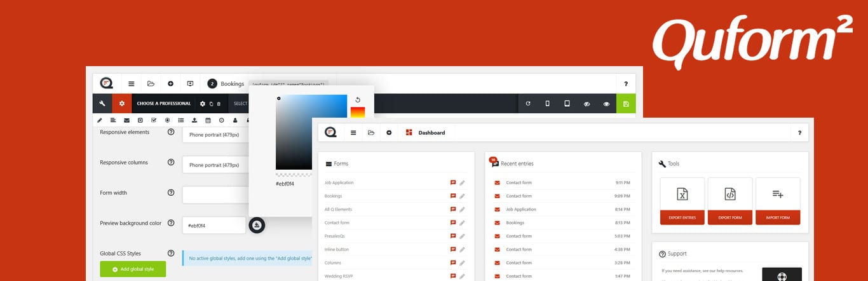The image size is (868, 281).
Task: Click the trash icon on Choose a Professional tab
Action: pos(219,104)
